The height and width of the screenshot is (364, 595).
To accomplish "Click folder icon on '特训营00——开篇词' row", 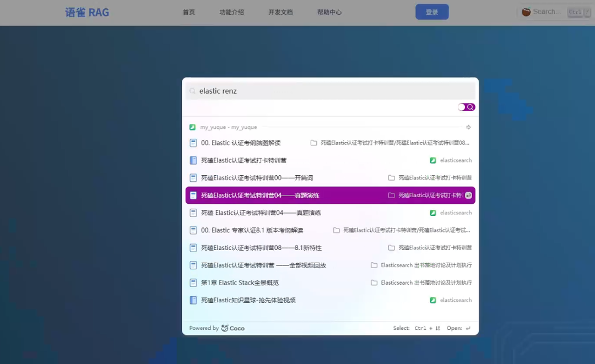I will click(x=392, y=178).
